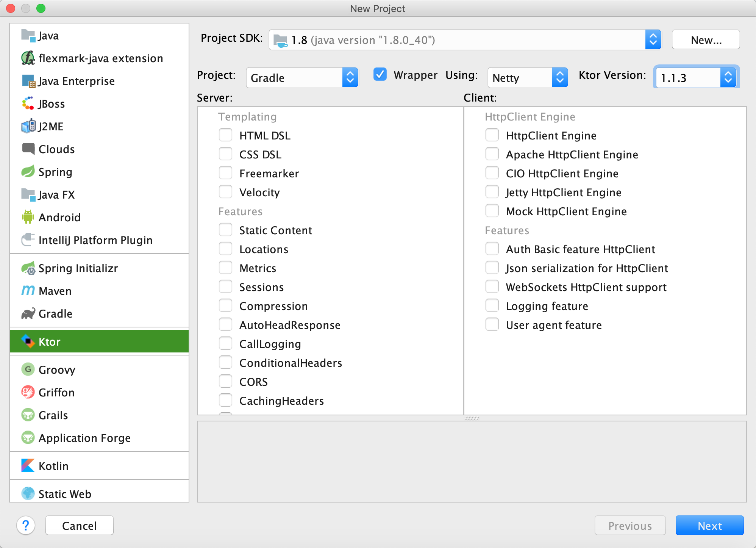
Task: Select the JBoss icon in sidebar
Action: click(28, 103)
